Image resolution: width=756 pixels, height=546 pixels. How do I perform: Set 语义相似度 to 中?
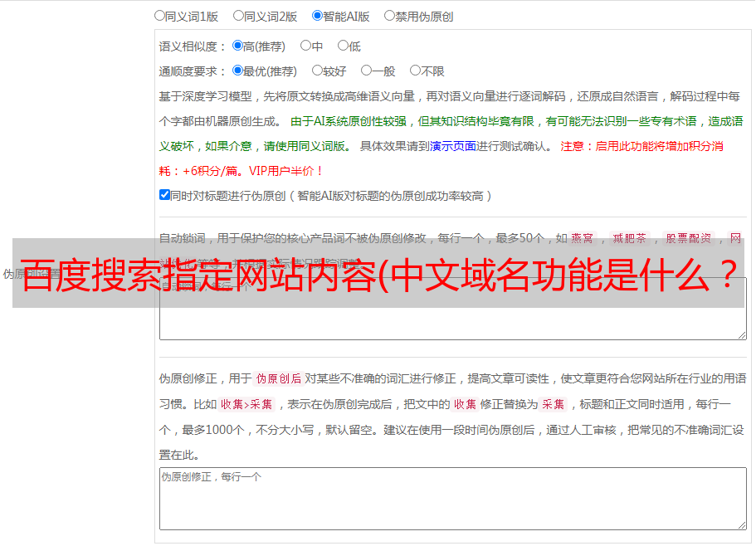(x=305, y=46)
